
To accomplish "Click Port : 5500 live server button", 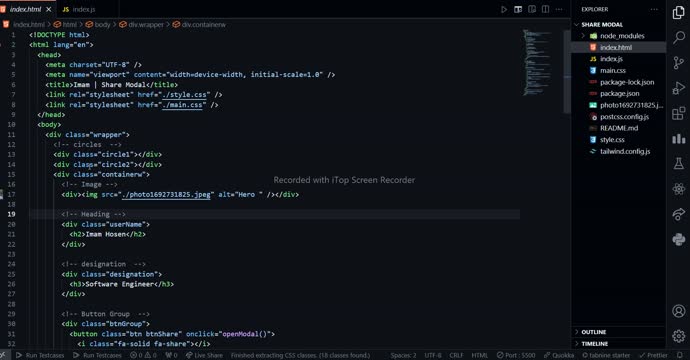I will pos(516,355).
